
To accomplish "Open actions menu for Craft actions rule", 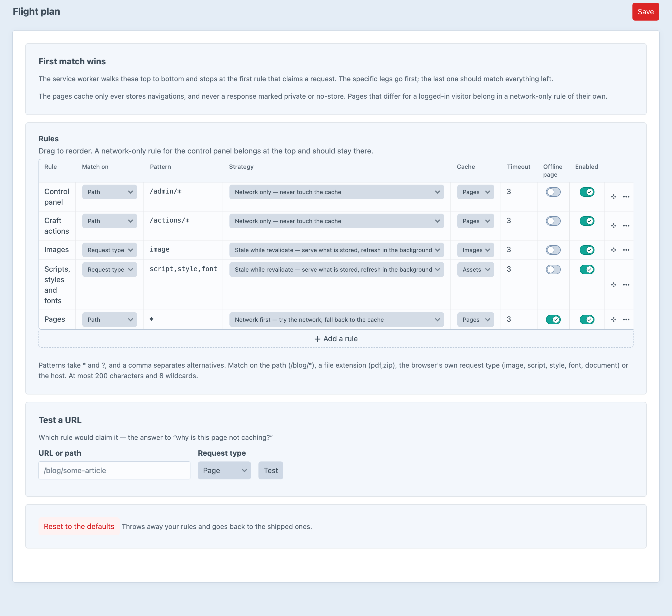I will (x=626, y=226).
